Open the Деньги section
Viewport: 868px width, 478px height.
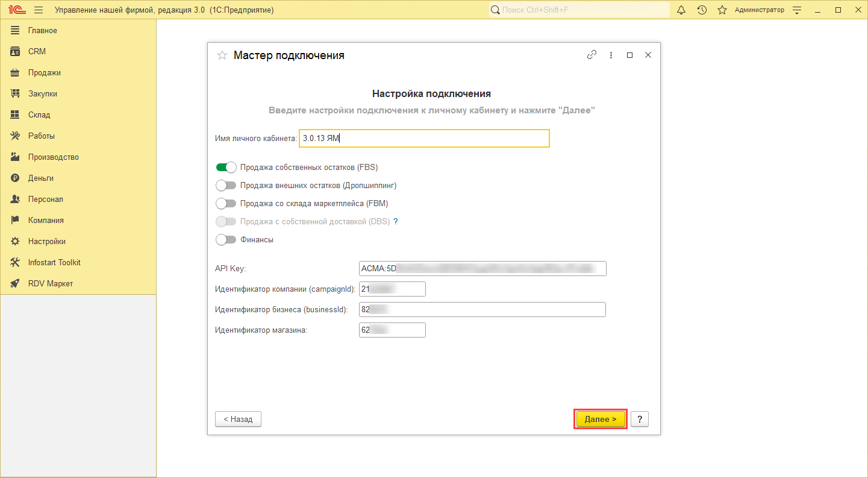pyautogui.click(x=78, y=178)
